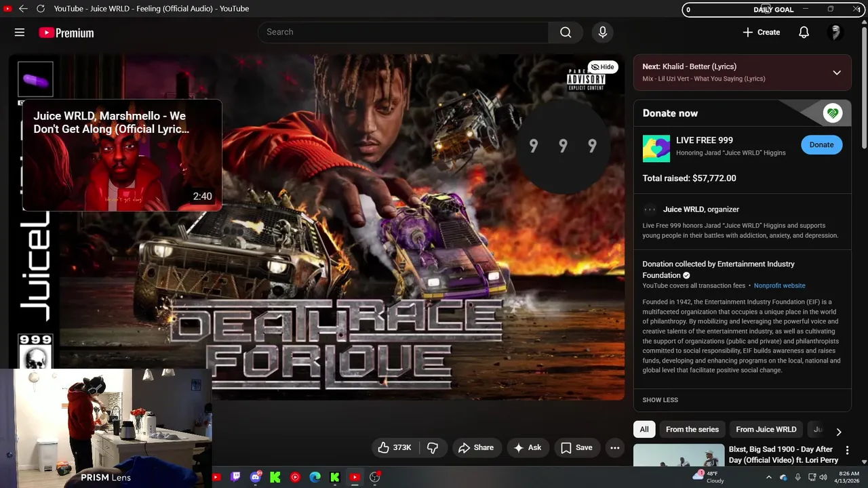Open the weather widget showing 48°F Cloudy

tap(709, 476)
